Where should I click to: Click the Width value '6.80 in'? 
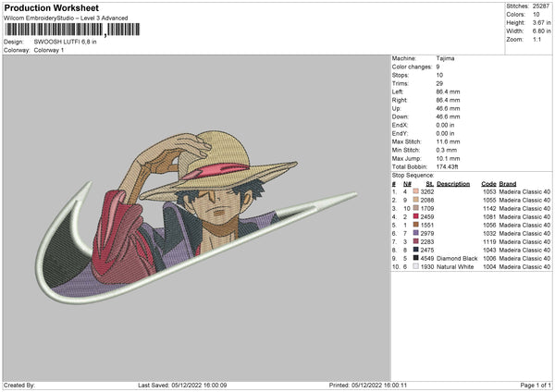541,31
